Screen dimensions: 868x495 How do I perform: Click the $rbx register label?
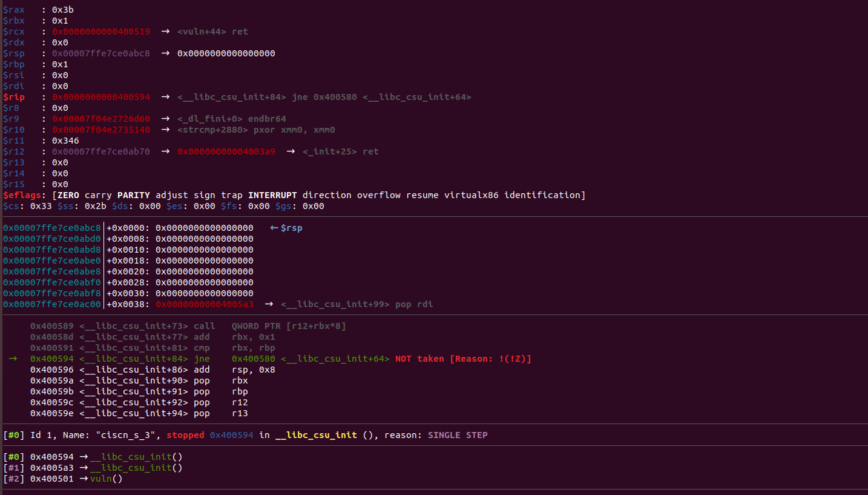point(14,21)
